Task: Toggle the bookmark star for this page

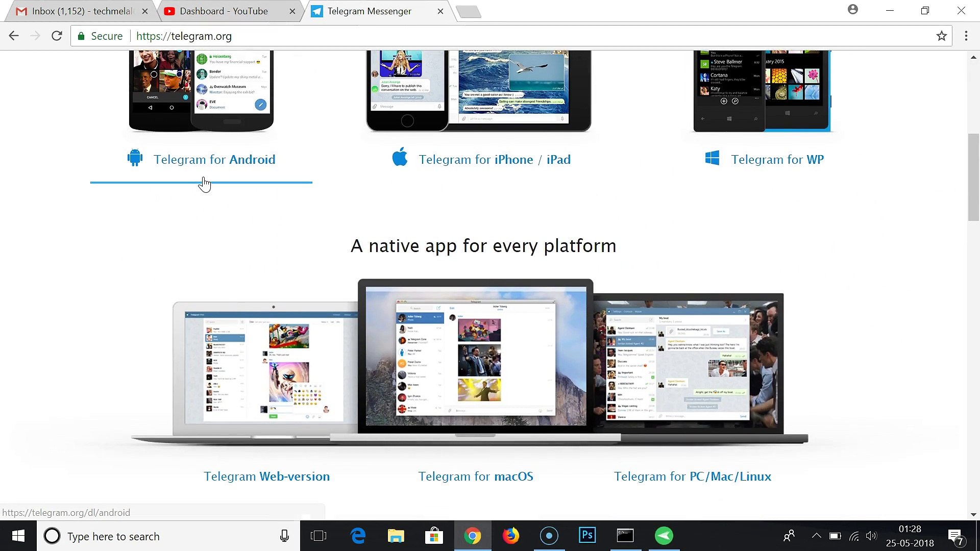Action: [x=942, y=36]
